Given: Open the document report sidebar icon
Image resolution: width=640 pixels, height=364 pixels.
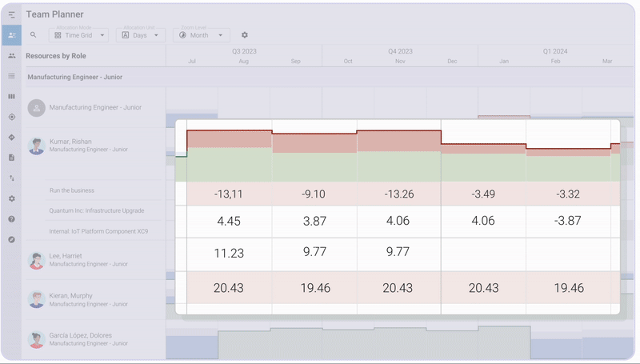Looking at the screenshot, I should [11, 158].
